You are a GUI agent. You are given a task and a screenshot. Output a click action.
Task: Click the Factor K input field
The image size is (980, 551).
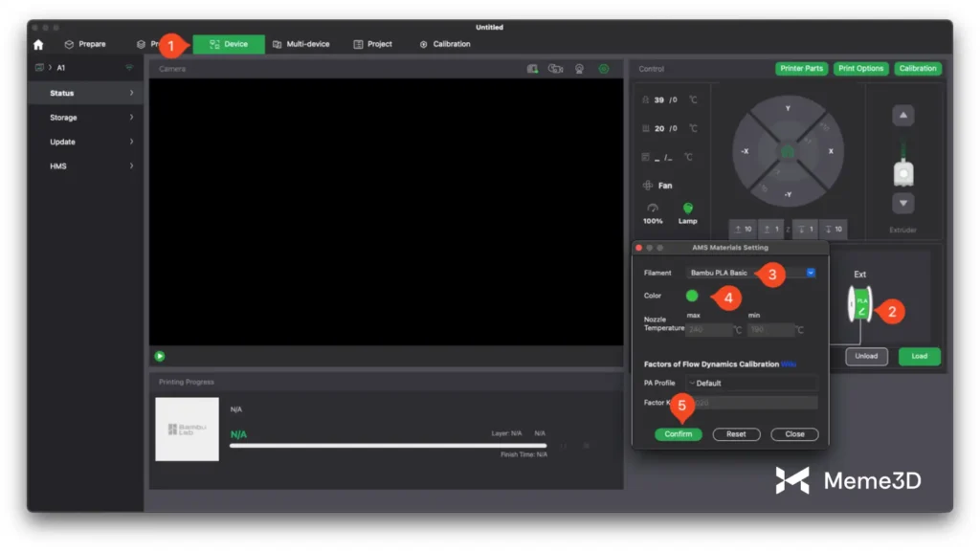[x=751, y=403]
